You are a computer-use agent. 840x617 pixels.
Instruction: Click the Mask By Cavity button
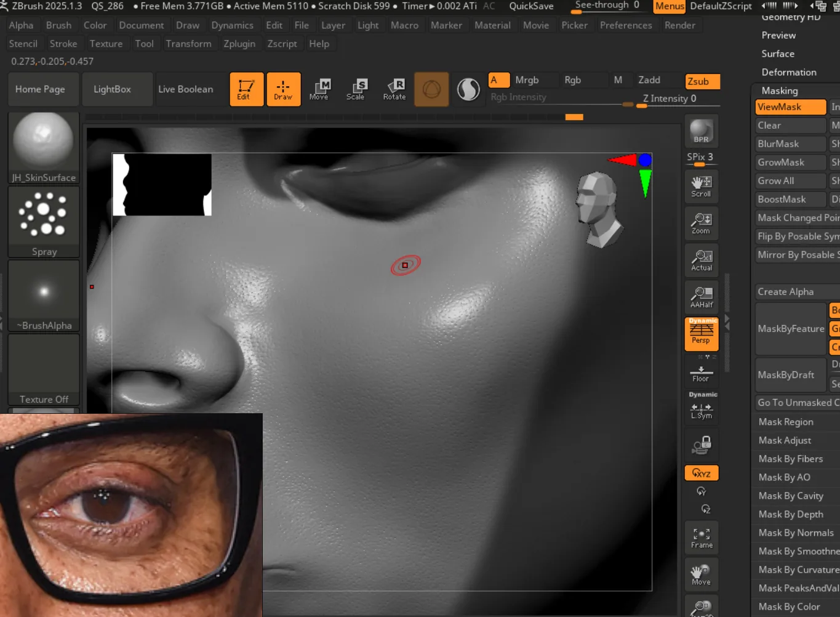tap(791, 496)
